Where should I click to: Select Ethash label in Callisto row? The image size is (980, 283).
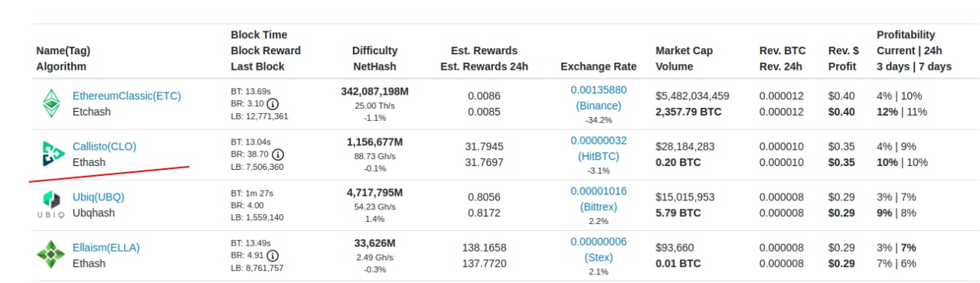(89, 162)
